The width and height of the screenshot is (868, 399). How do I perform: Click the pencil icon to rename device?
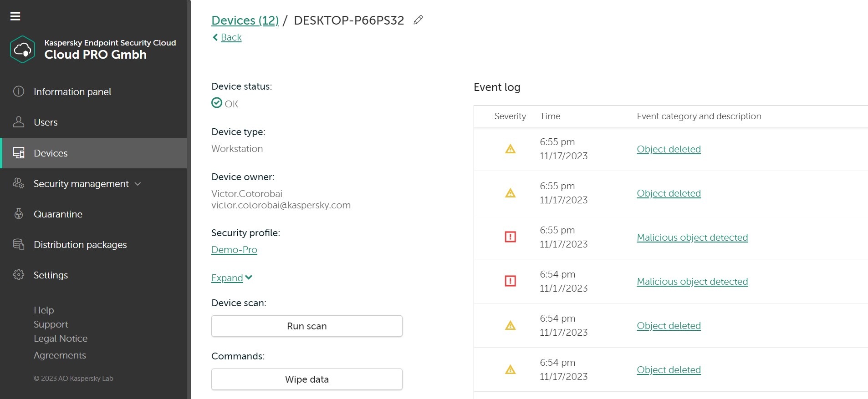pyautogui.click(x=418, y=20)
